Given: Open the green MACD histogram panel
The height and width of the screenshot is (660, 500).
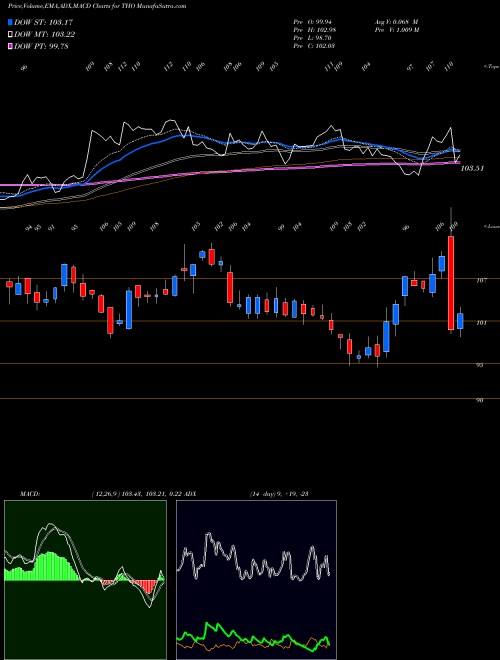Looking at the screenshot, I should 85,580.
